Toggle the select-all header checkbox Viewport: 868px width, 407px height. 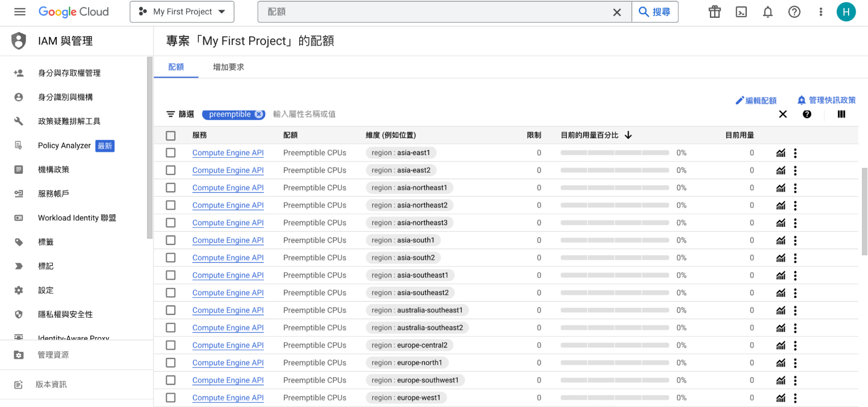pyautogui.click(x=171, y=136)
